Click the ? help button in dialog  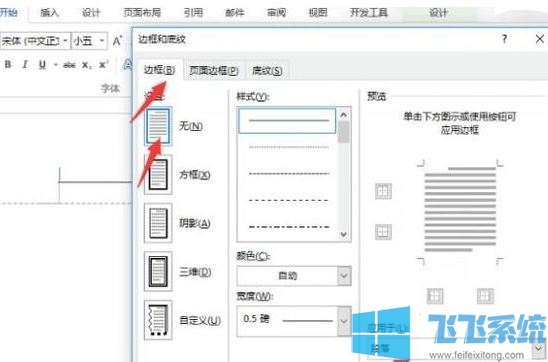(504, 39)
